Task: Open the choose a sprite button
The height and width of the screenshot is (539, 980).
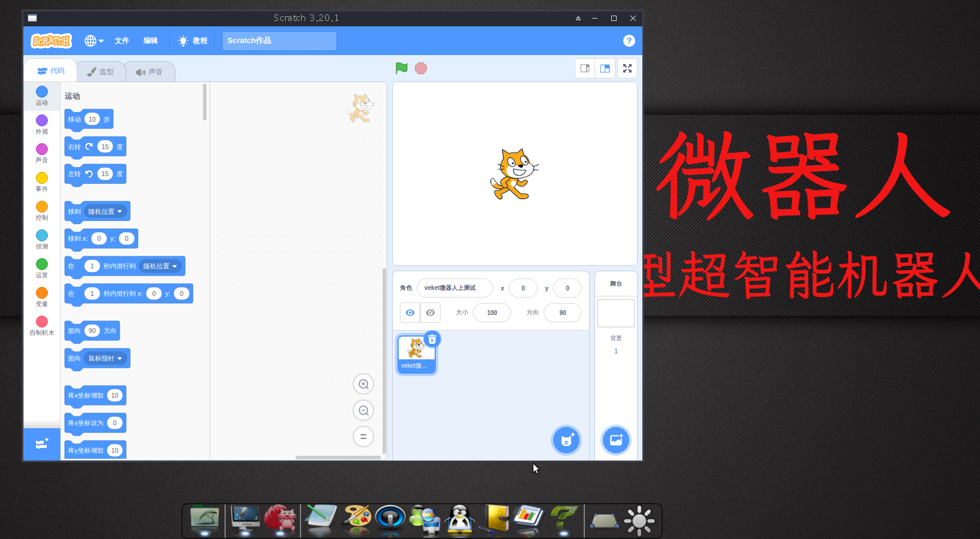Action: point(566,440)
